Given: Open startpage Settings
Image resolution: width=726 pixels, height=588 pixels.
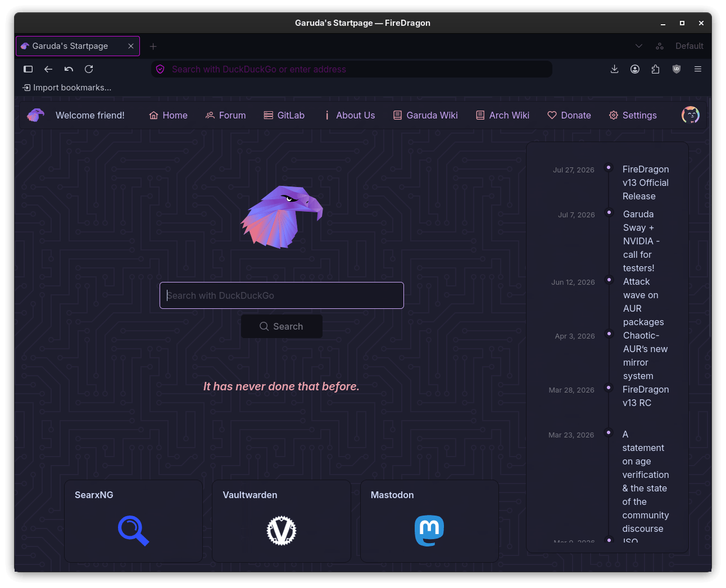Looking at the screenshot, I should tap(633, 115).
